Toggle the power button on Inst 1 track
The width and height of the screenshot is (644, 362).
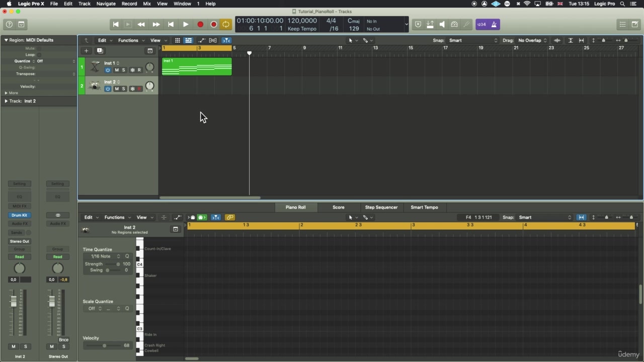(x=108, y=70)
